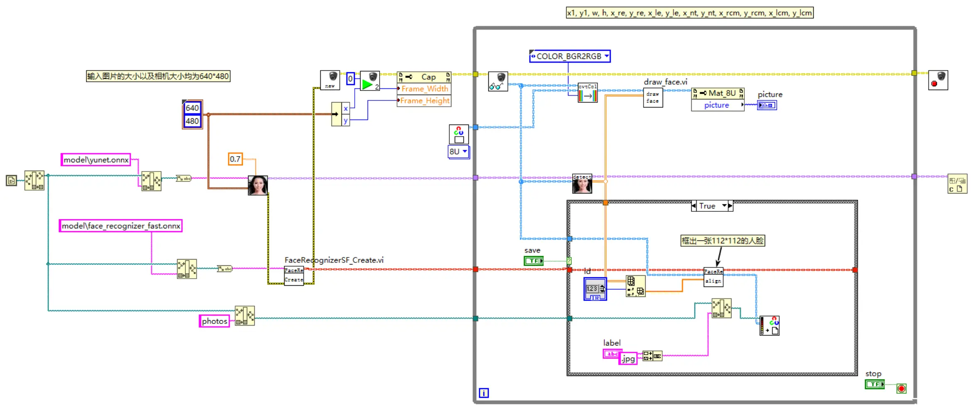Select the build path node for face_recognizer model

pyautogui.click(x=187, y=269)
